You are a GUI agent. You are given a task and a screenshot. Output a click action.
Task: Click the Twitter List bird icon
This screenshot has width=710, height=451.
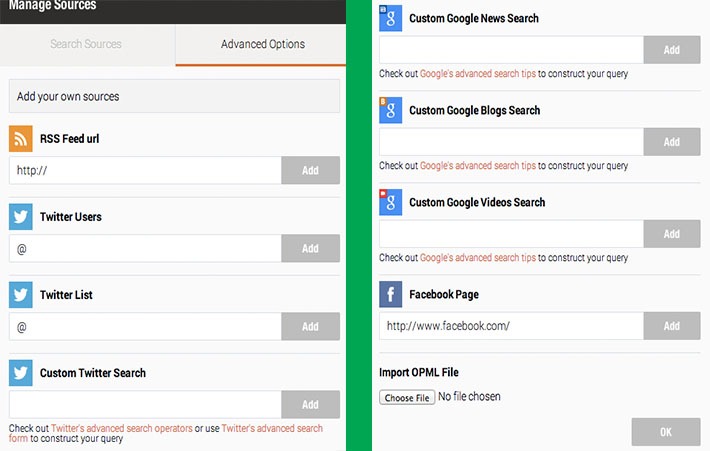pos(22,295)
